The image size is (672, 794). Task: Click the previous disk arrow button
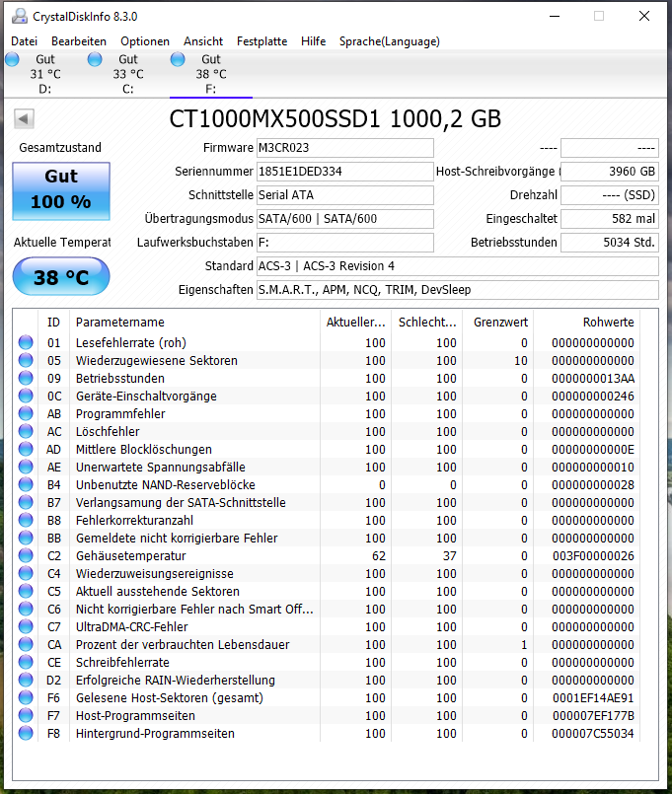tap(24, 119)
